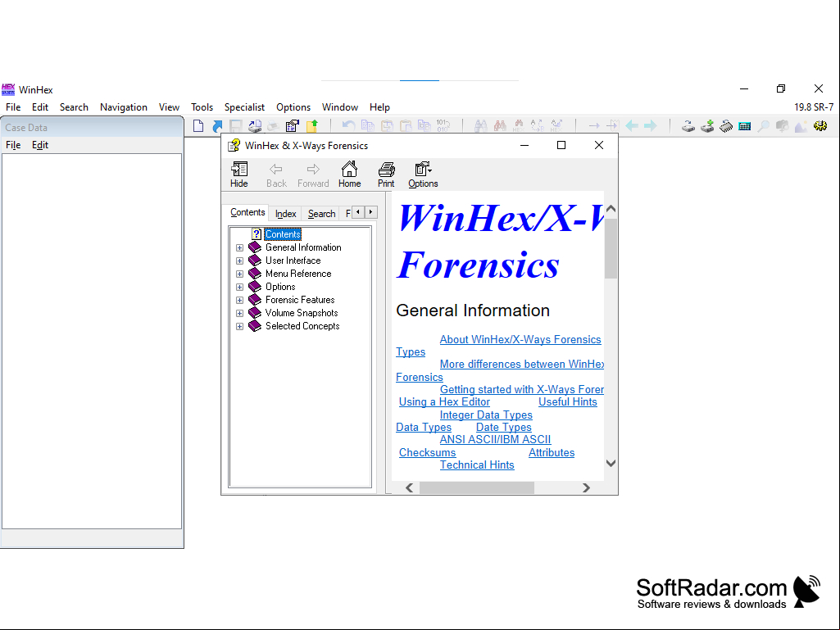The height and width of the screenshot is (630, 840).
Task: Open the Using a Hex Editor link
Action: 444,401
